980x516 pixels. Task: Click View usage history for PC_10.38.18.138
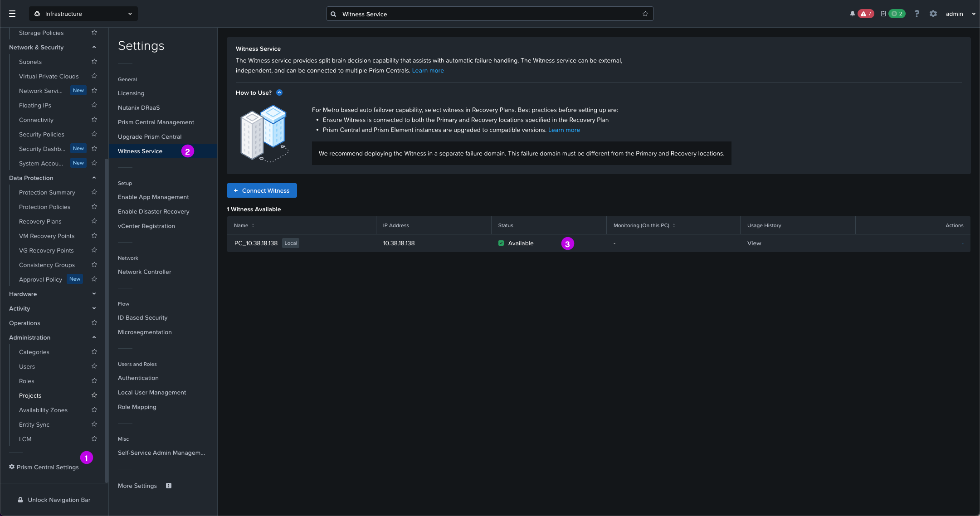(x=754, y=243)
